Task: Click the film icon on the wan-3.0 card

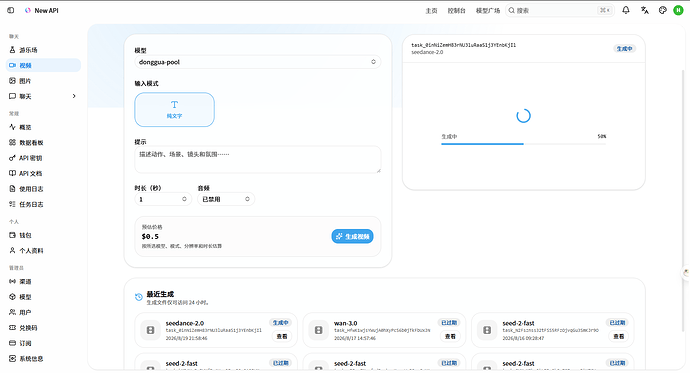Action: click(x=319, y=330)
